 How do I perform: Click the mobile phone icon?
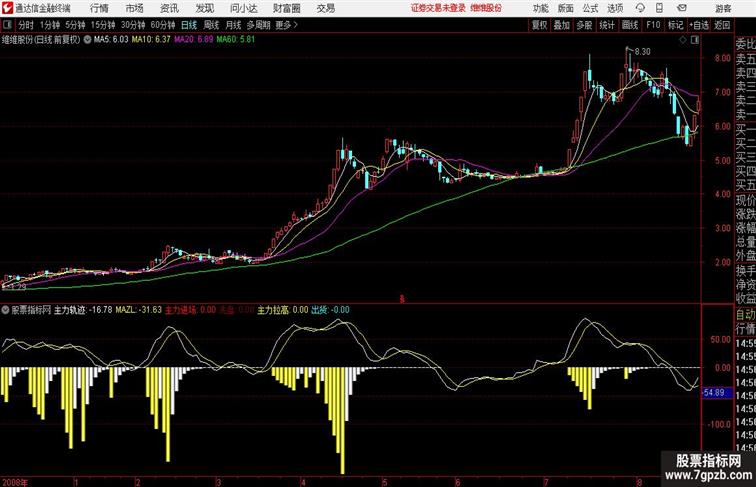click(659, 8)
